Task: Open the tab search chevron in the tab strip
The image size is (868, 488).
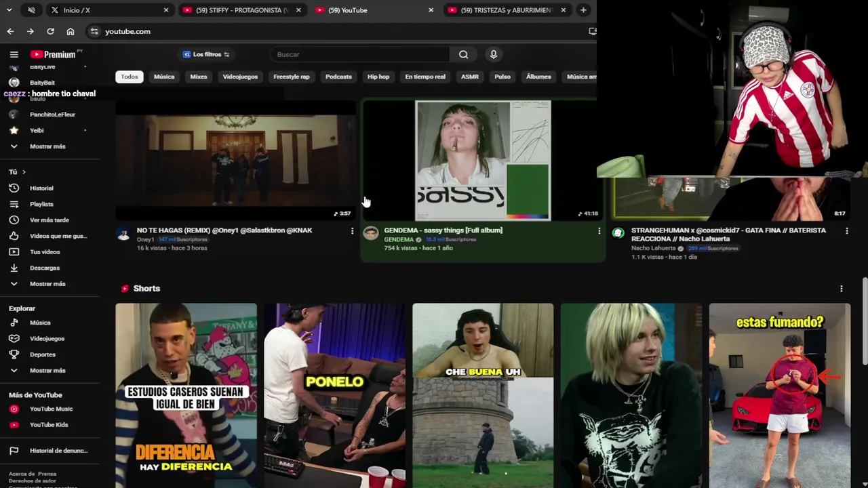Action: coord(9,10)
